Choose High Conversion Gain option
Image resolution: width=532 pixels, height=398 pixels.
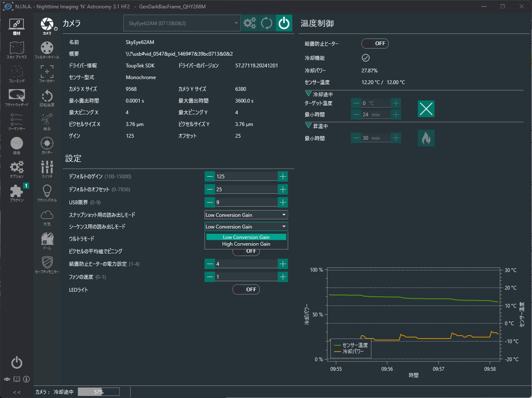(x=246, y=244)
